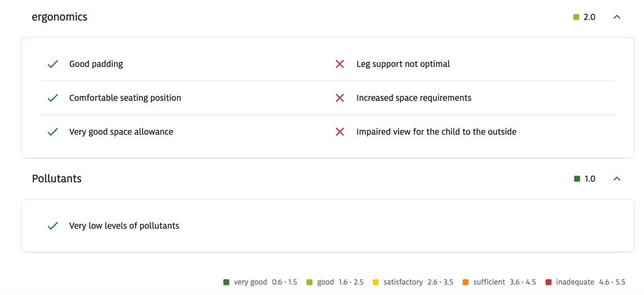Collapse the Pollutants section chevron

[x=617, y=179]
